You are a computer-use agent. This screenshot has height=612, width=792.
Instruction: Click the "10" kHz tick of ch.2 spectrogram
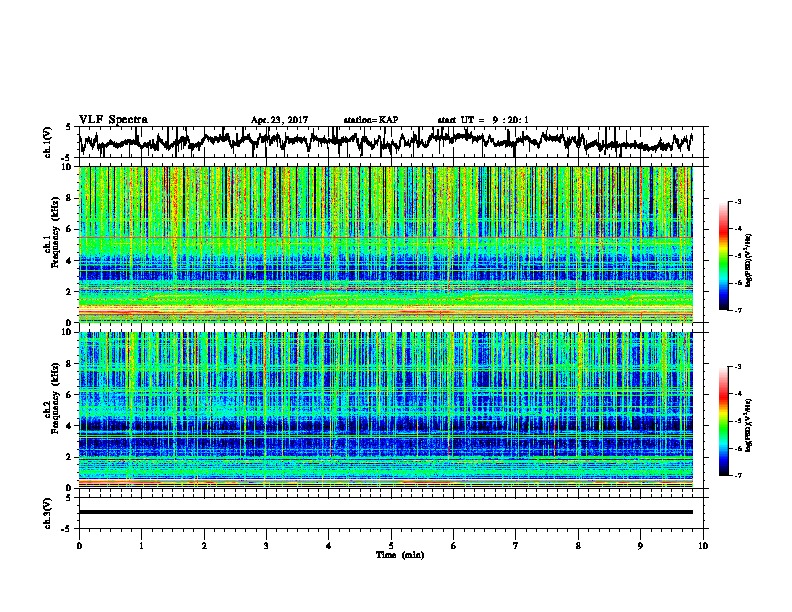tap(67, 332)
